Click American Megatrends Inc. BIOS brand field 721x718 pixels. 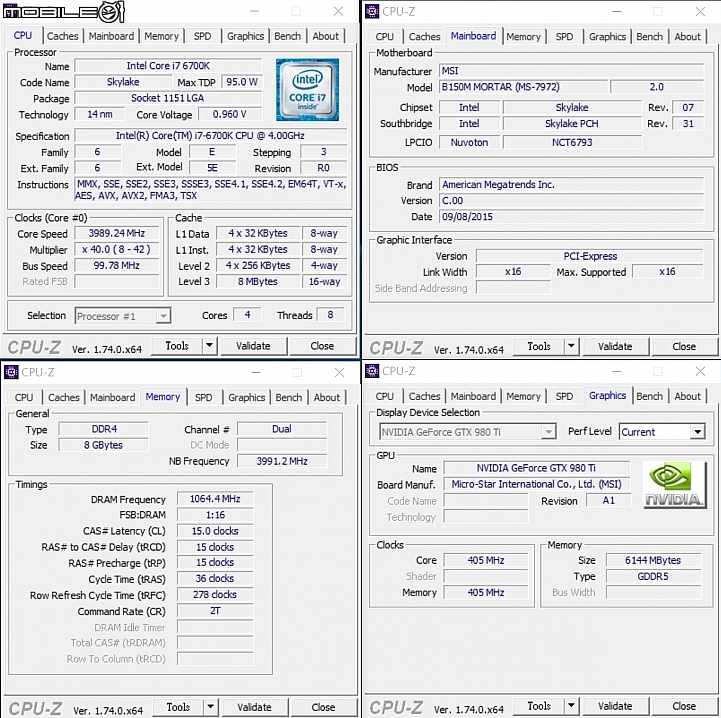click(x=571, y=184)
